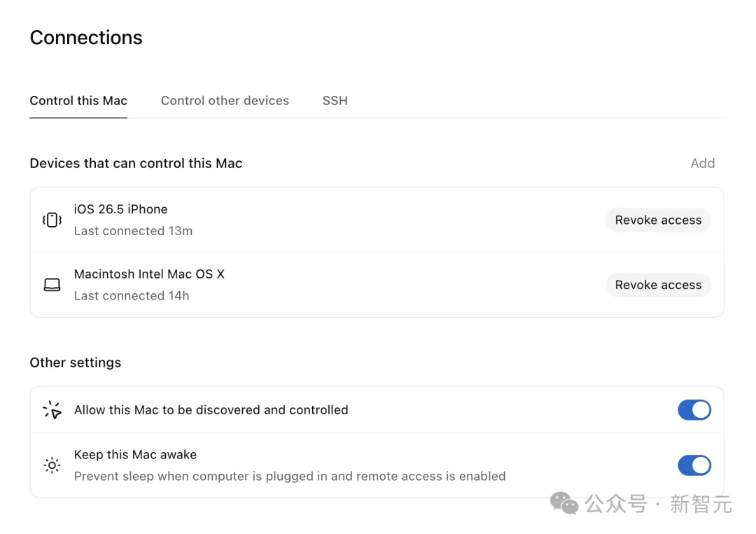756x534 pixels.
Task: Open the SSH tab
Action: [335, 101]
